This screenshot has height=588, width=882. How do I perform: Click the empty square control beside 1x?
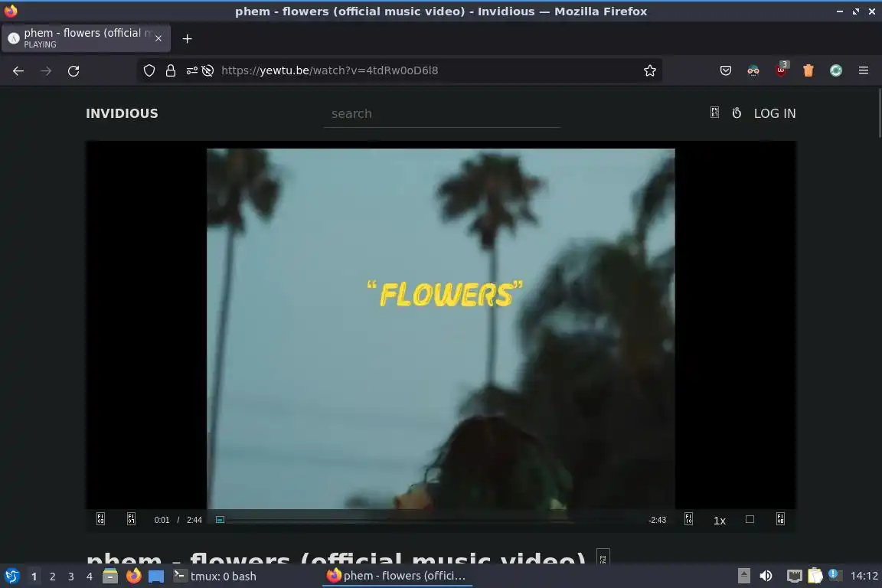(750, 519)
